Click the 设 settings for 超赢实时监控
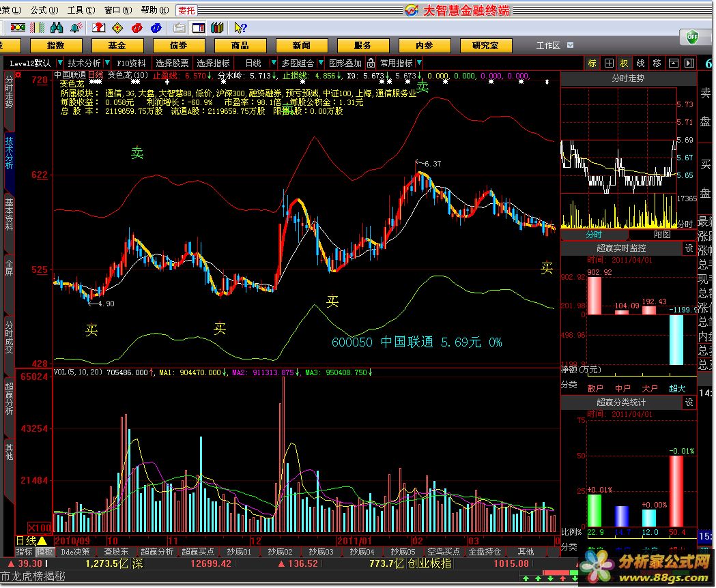Viewport: 716px width, 588px height. (689, 248)
